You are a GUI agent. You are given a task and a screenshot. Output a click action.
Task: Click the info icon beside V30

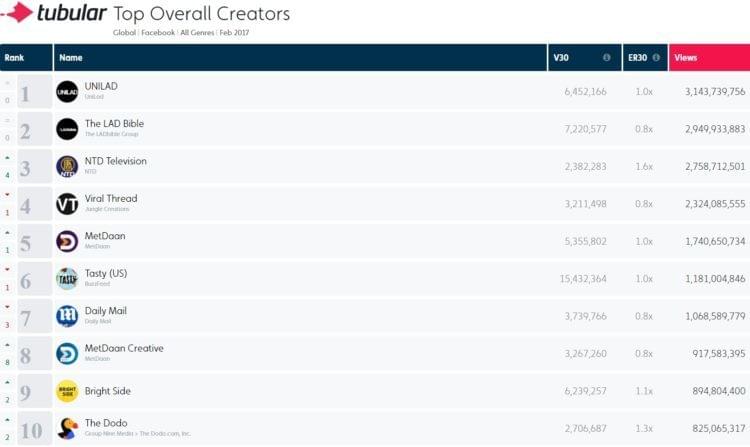(x=607, y=57)
